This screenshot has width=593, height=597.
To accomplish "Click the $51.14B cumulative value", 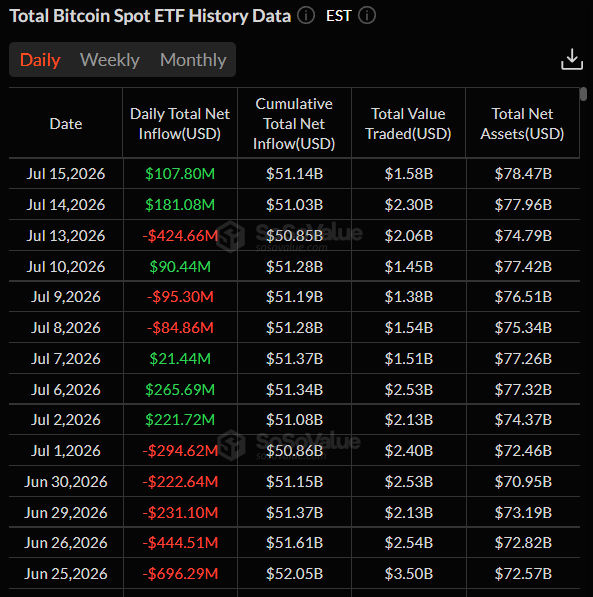I will [x=294, y=174].
